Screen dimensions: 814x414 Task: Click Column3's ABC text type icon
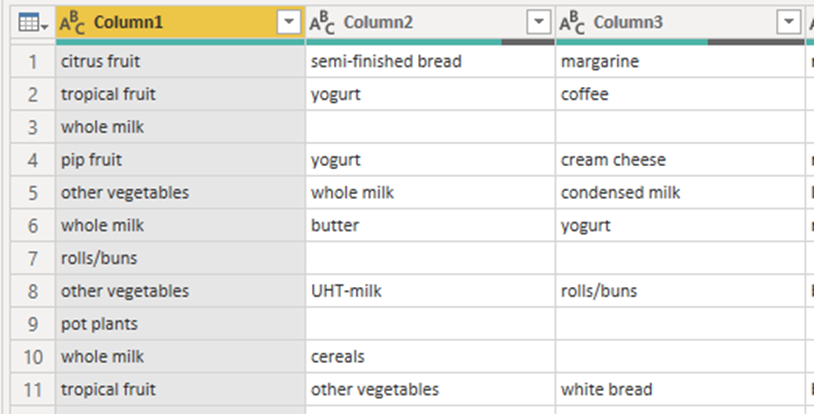click(572, 21)
